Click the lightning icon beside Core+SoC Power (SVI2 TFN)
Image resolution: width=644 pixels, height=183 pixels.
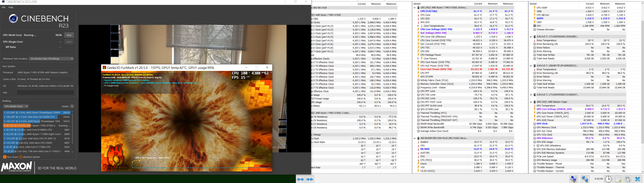(x=418, y=69)
